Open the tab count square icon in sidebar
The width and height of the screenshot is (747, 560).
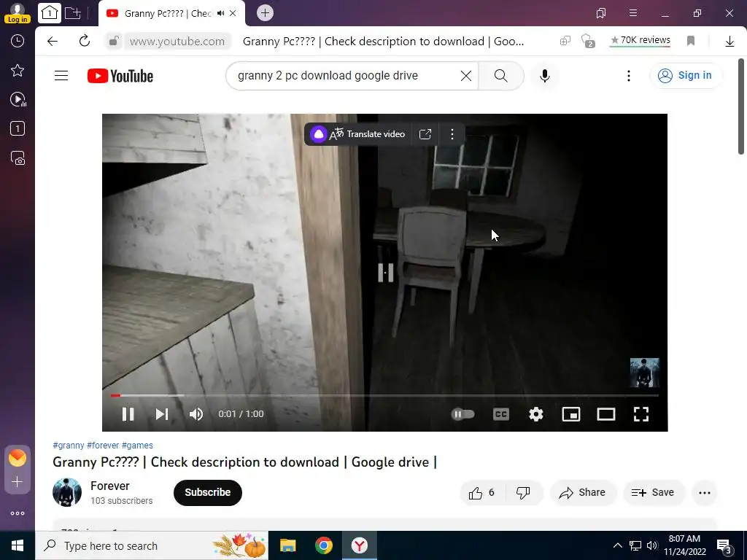(18, 128)
